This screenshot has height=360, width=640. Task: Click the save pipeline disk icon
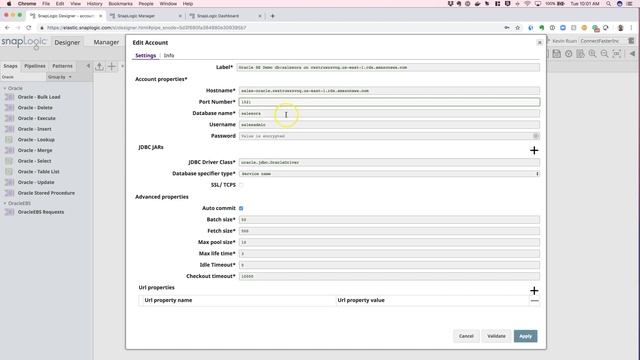pos(556,54)
